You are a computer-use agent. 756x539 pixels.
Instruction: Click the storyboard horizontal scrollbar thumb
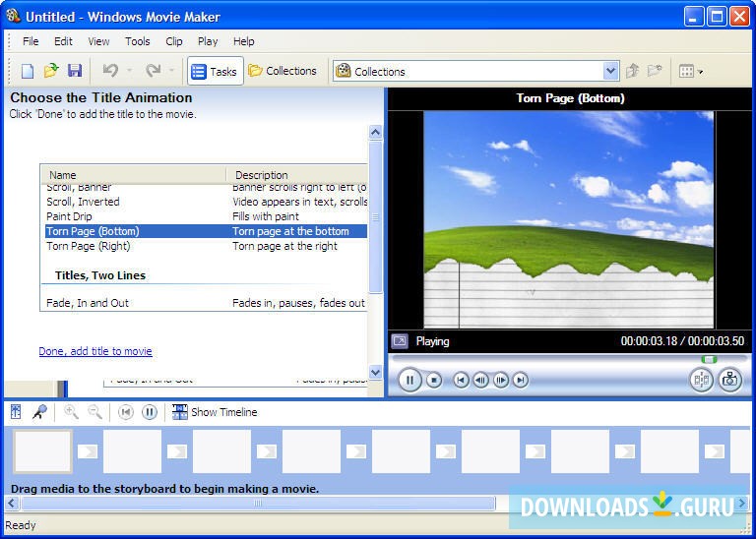click(258, 504)
